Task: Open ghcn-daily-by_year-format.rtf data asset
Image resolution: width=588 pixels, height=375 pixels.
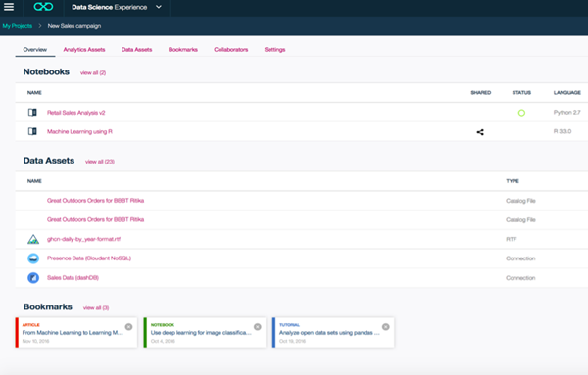Action: (83, 239)
